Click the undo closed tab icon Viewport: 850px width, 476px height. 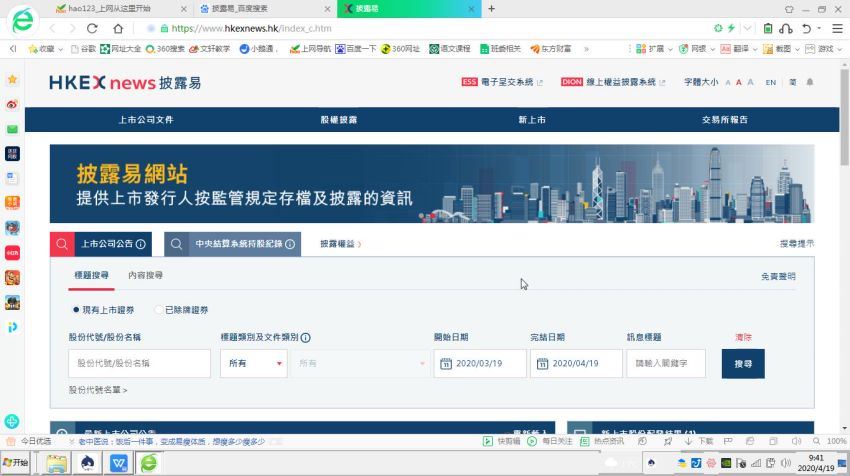coord(807,29)
